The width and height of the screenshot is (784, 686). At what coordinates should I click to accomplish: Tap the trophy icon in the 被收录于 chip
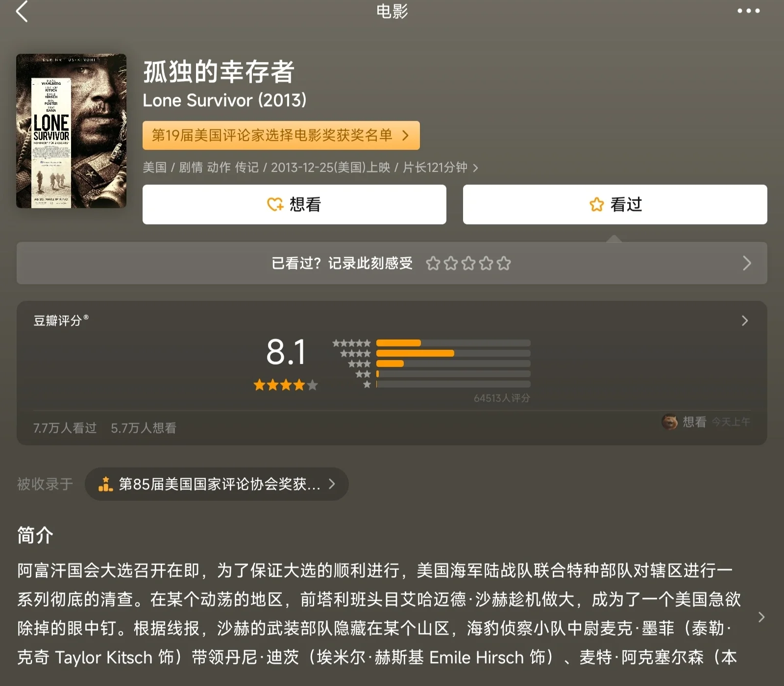click(x=105, y=484)
